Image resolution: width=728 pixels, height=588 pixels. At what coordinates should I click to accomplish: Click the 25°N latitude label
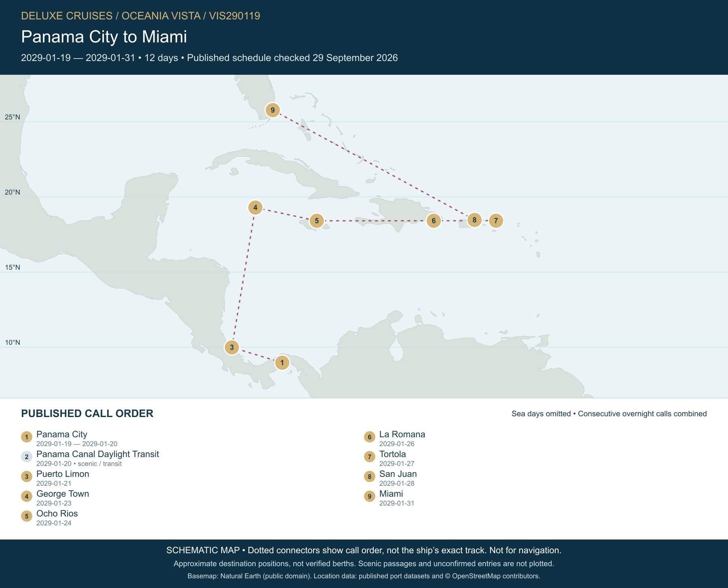coord(13,117)
